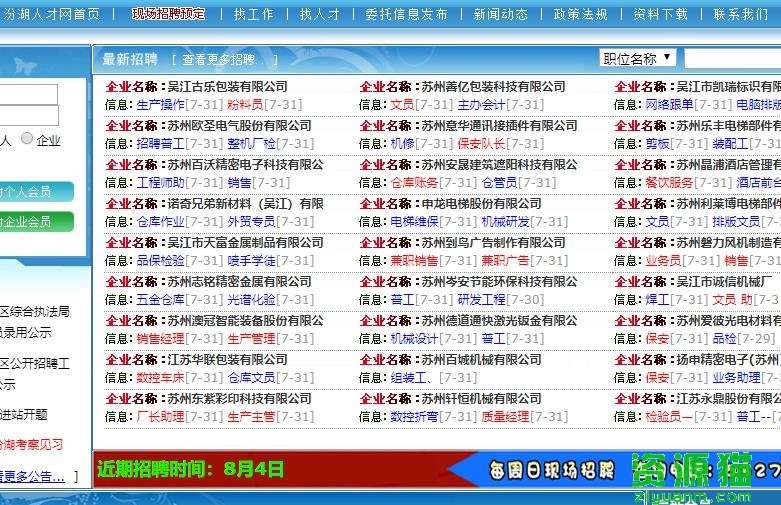781x505 pixels.
Task: Open 粉料员 job link
Action: pyautogui.click(x=245, y=105)
